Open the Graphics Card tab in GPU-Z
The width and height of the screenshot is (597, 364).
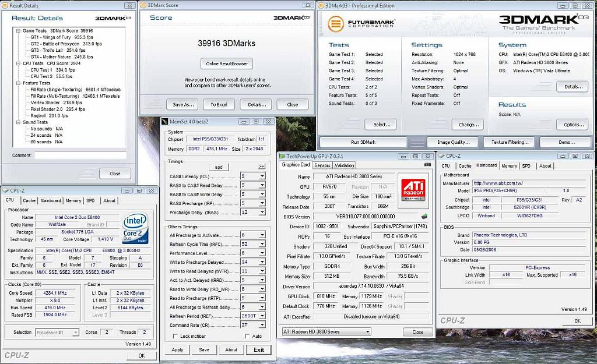[296, 165]
